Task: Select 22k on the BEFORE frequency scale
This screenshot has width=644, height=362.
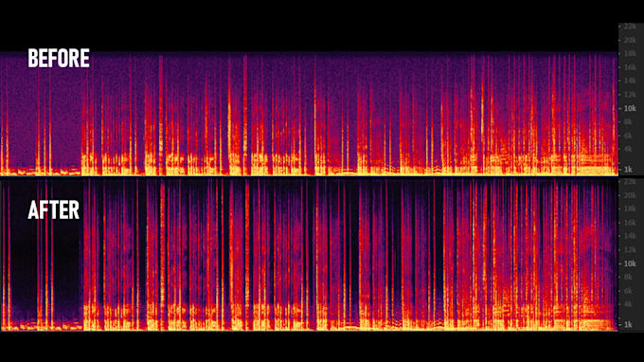Action: click(630, 27)
